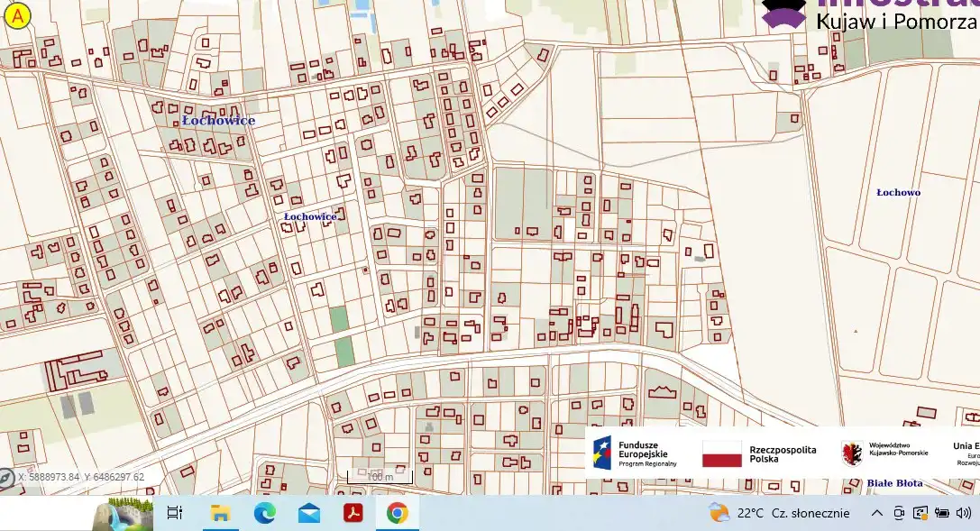The height and width of the screenshot is (531, 980).
Task: Click the battery power tray icon
Action: pyautogui.click(x=942, y=513)
